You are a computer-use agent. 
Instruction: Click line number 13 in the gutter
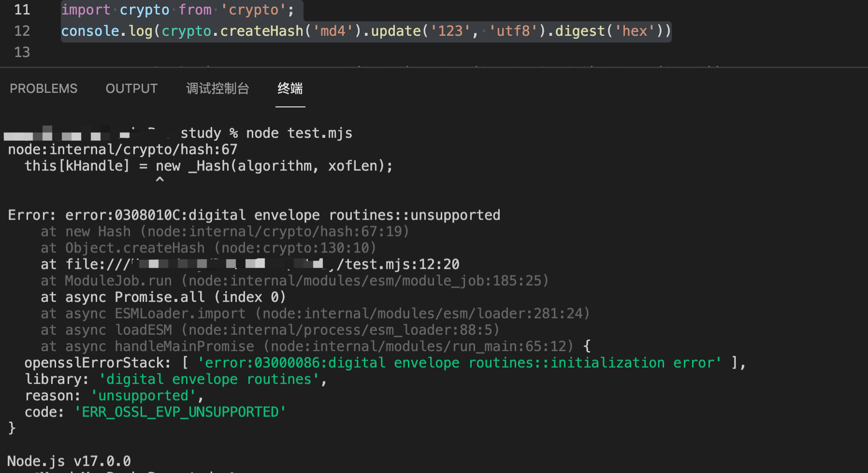(x=22, y=52)
